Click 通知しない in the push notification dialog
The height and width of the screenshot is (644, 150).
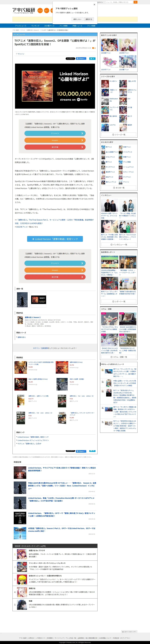point(77,19)
